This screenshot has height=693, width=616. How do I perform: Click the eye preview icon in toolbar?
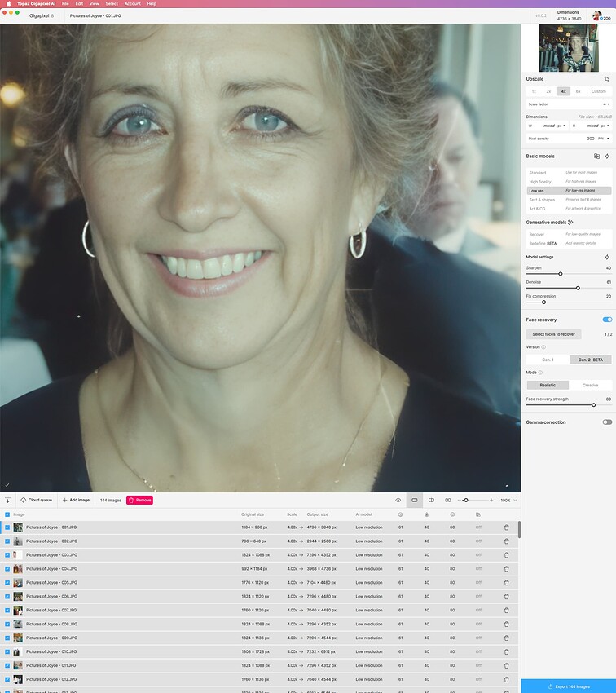pyautogui.click(x=398, y=500)
